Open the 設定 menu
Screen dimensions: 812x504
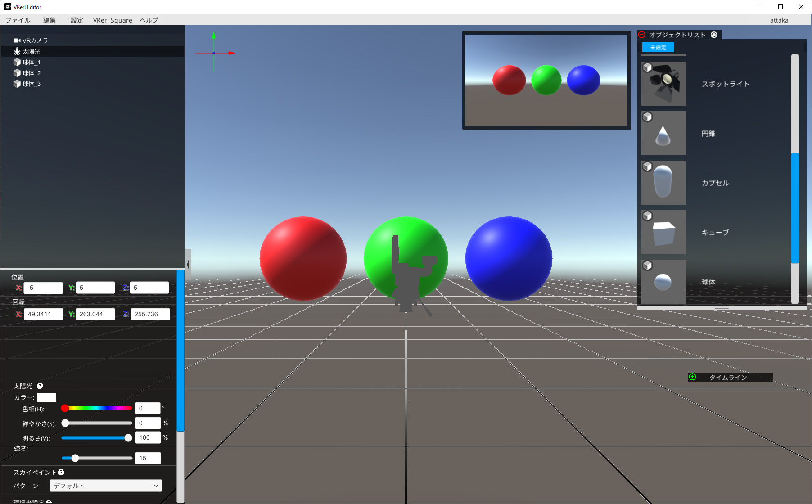tap(77, 20)
